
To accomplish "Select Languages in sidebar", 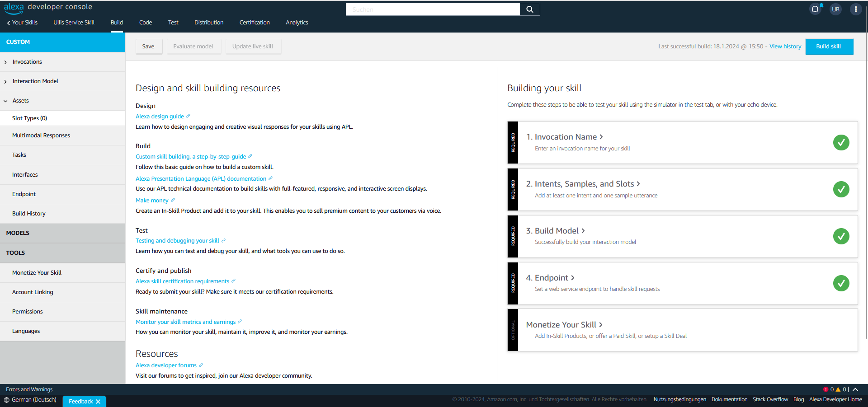I will pyautogui.click(x=62, y=331).
